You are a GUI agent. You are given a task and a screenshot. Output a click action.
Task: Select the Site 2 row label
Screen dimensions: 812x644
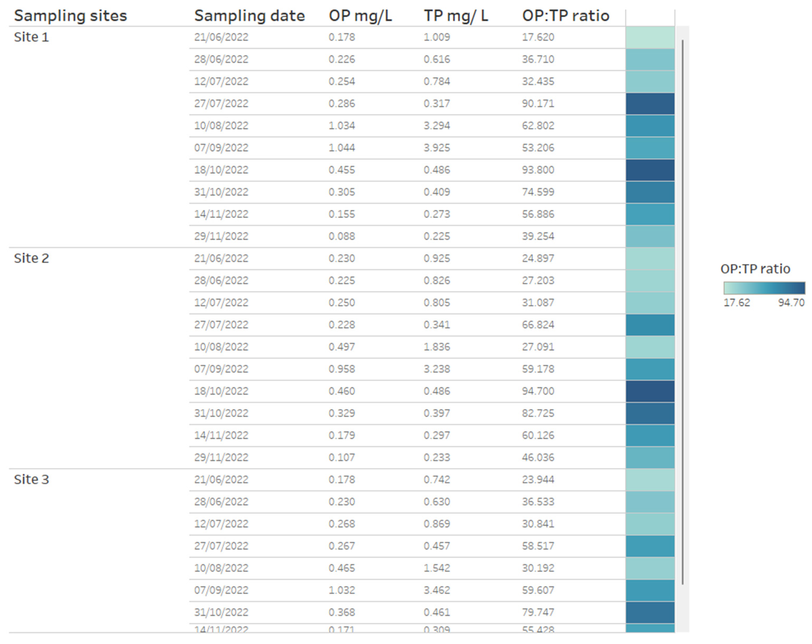coord(31,258)
